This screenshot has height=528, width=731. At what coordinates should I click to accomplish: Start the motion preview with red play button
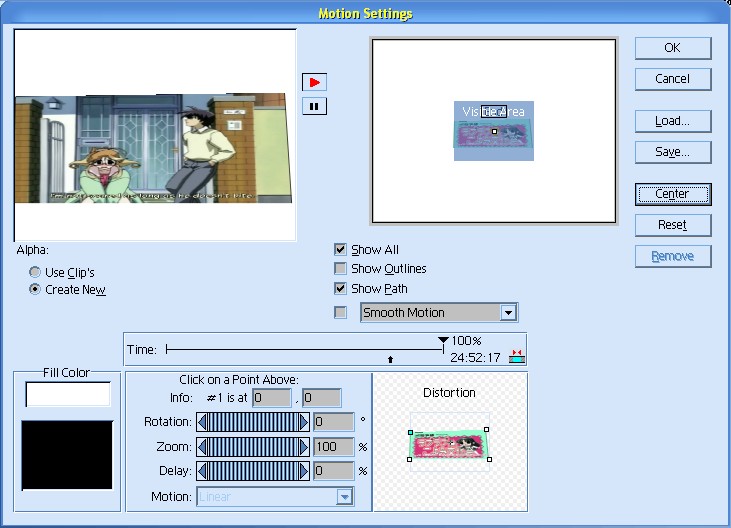pyautogui.click(x=314, y=82)
